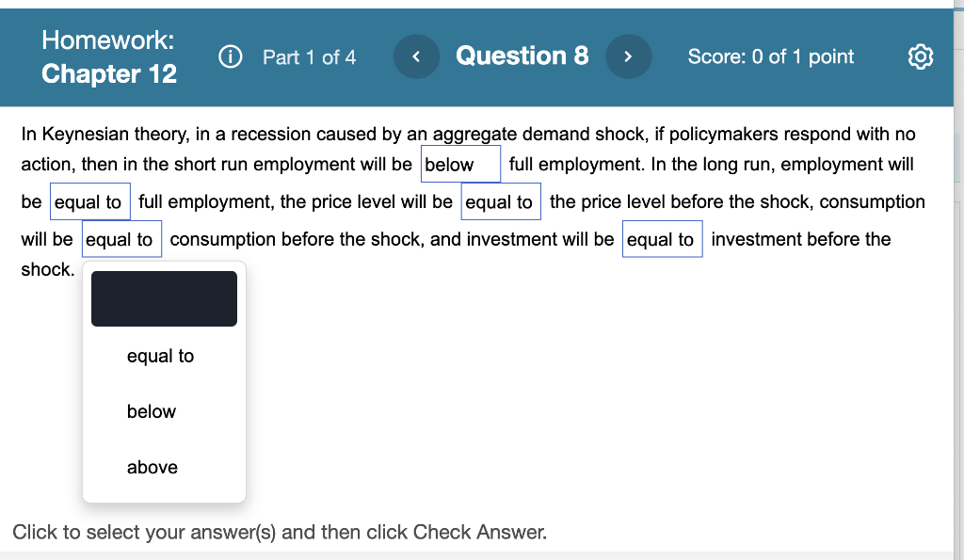964x560 pixels.
Task: Open the investment answer dropdown
Action: [x=662, y=238]
